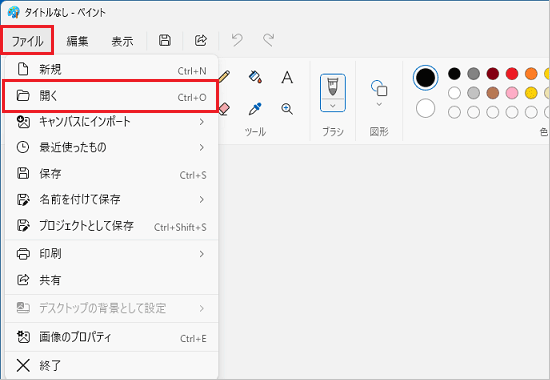This screenshot has height=380, width=550.
Task: Click the undo arrow icon
Action: click(x=237, y=40)
